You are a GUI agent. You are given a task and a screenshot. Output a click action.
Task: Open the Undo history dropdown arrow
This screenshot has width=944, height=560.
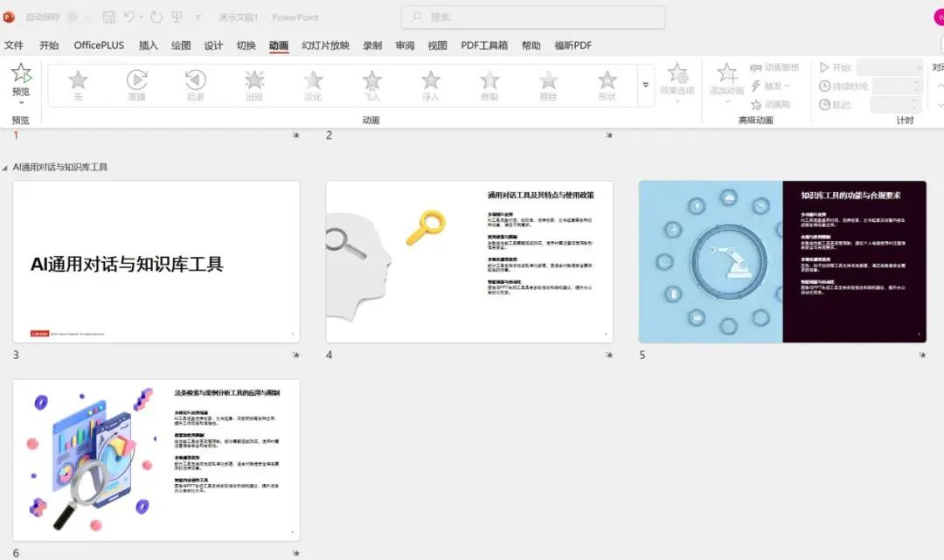pos(142,17)
